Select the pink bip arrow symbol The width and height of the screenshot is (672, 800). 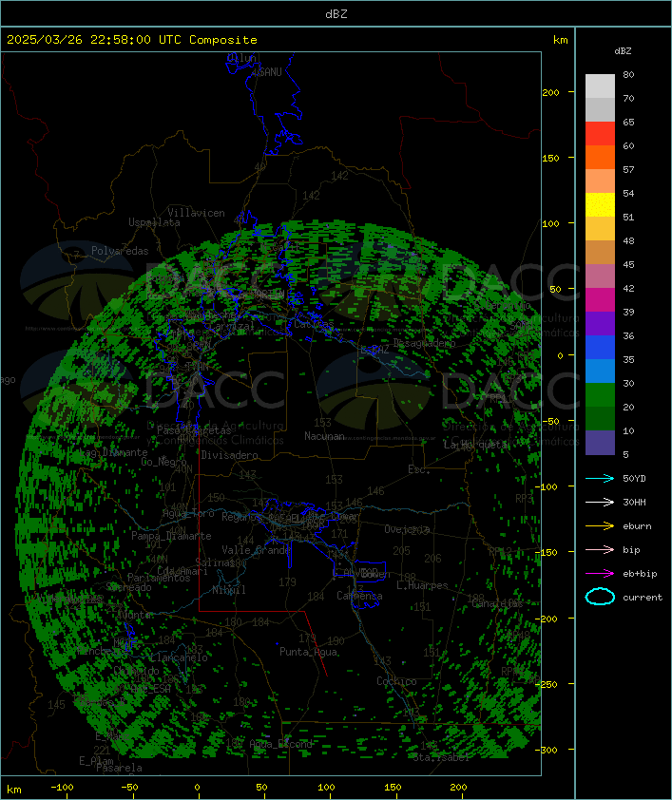point(600,549)
